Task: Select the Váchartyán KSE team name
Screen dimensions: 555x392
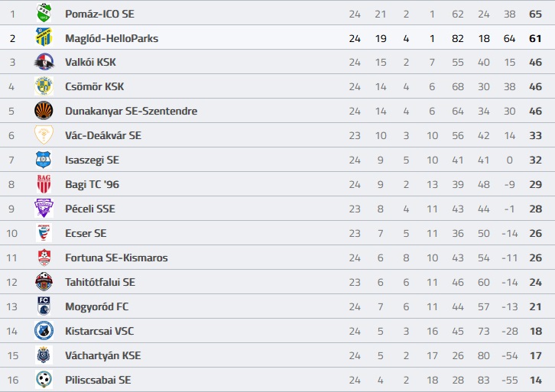Action: coord(103,355)
